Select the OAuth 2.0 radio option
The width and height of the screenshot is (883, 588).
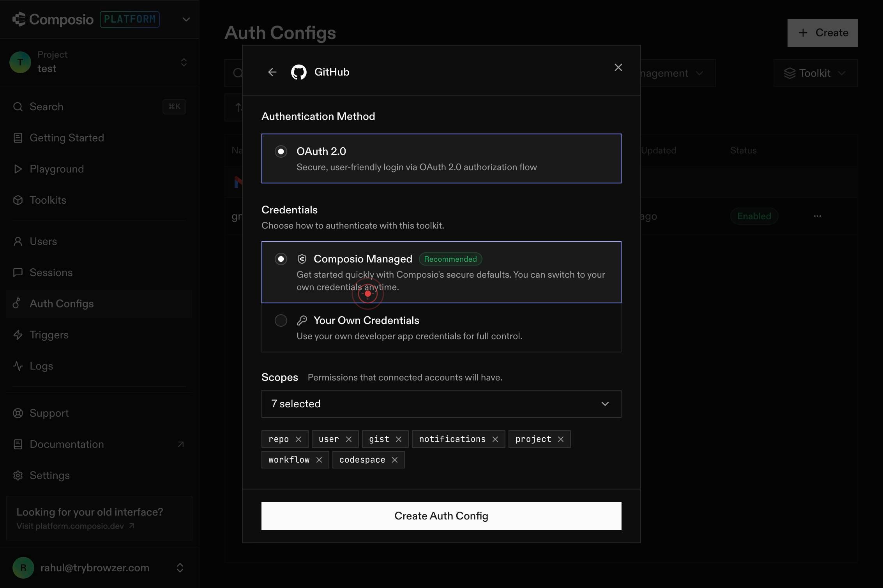(x=281, y=151)
